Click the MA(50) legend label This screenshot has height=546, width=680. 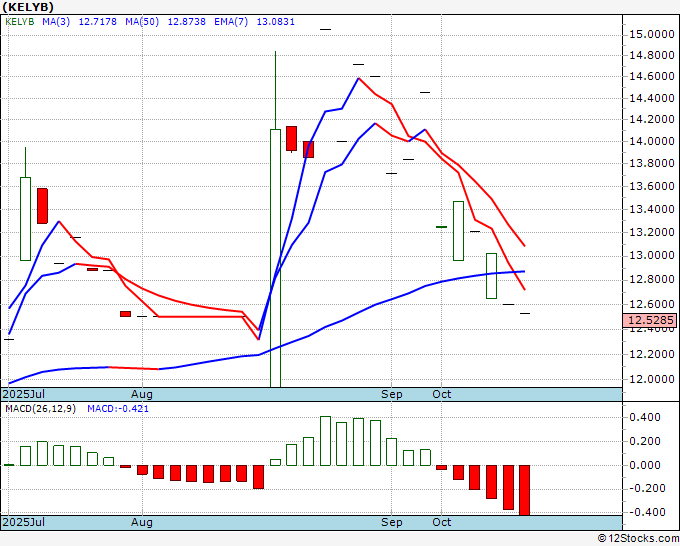tap(142, 21)
